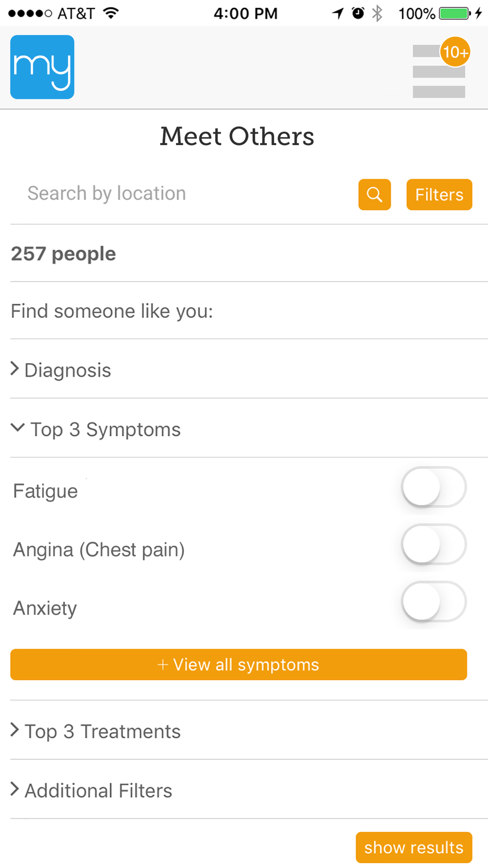Tap the Bluetooth icon in status bar
The image size is (488, 868).
point(377,13)
